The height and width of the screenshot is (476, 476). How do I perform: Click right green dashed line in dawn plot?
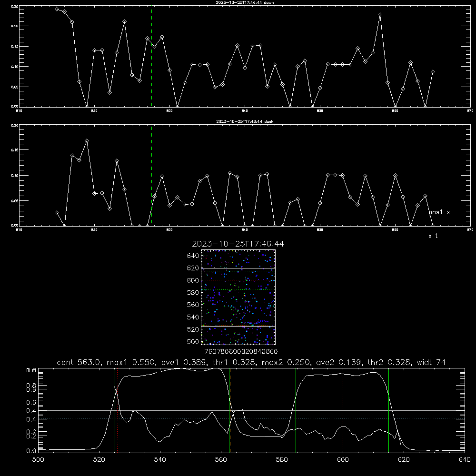click(x=263, y=56)
